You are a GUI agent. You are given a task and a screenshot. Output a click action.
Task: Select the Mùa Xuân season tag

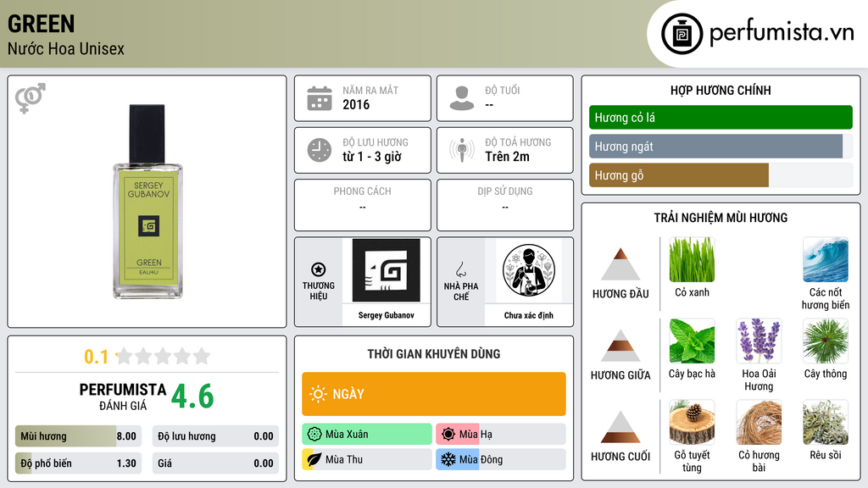367,435
